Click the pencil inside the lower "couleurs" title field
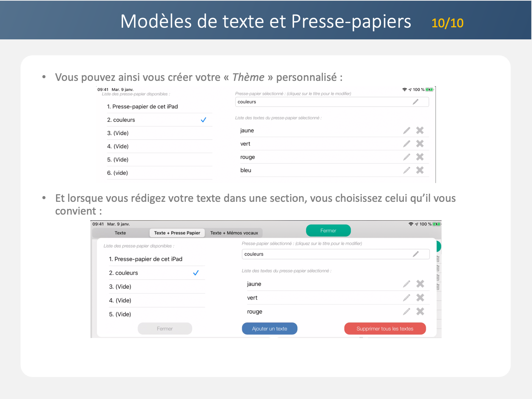 (x=416, y=254)
